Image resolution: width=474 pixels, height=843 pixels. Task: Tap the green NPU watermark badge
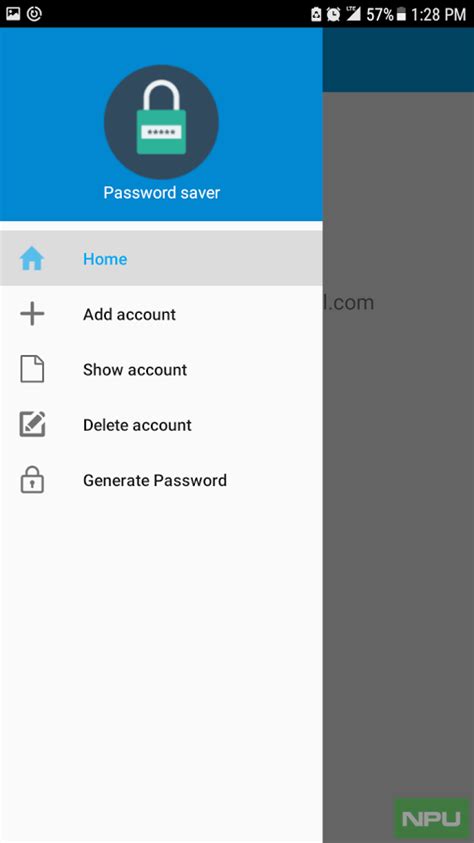(432, 818)
